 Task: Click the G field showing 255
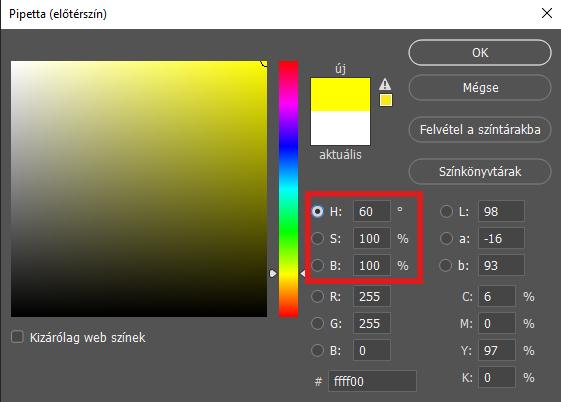[x=372, y=323]
